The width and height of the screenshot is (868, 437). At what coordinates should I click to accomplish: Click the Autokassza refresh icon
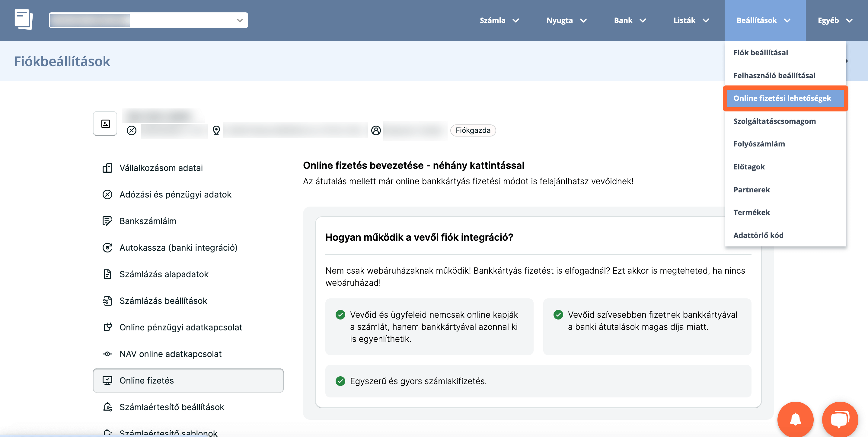107,248
